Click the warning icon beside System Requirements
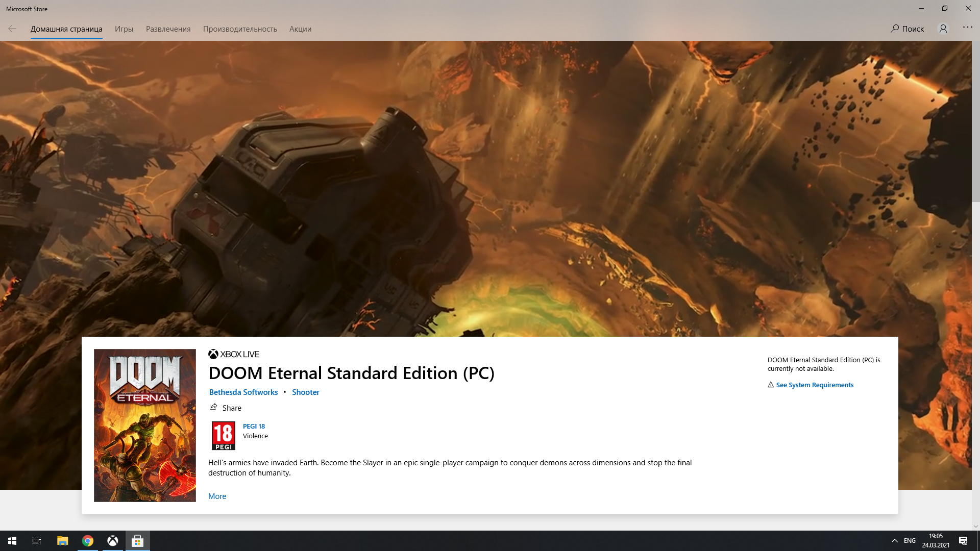The height and width of the screenshot is (551, 980). [x=771, y=385]
